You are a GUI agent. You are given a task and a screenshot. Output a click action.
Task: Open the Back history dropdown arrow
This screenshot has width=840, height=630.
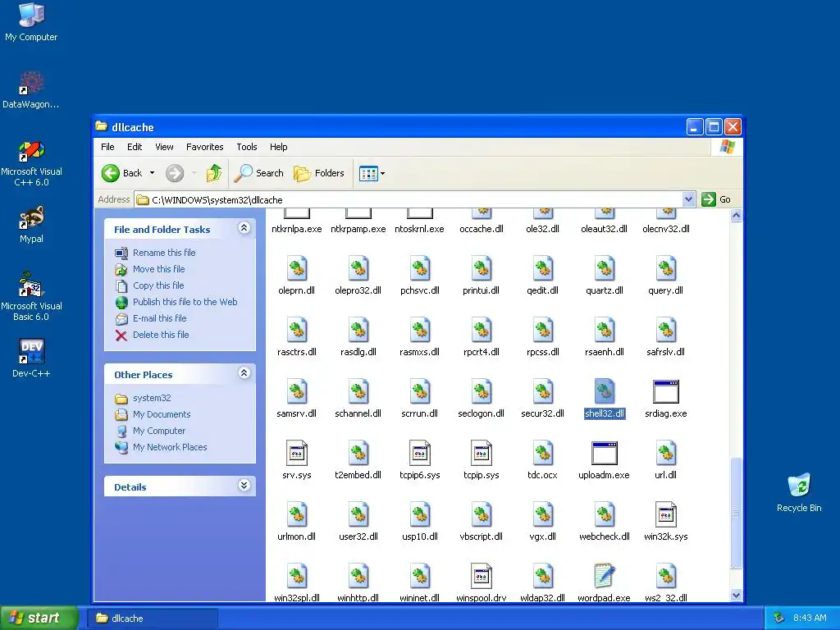pyautogui.click(x=152, y=173)
